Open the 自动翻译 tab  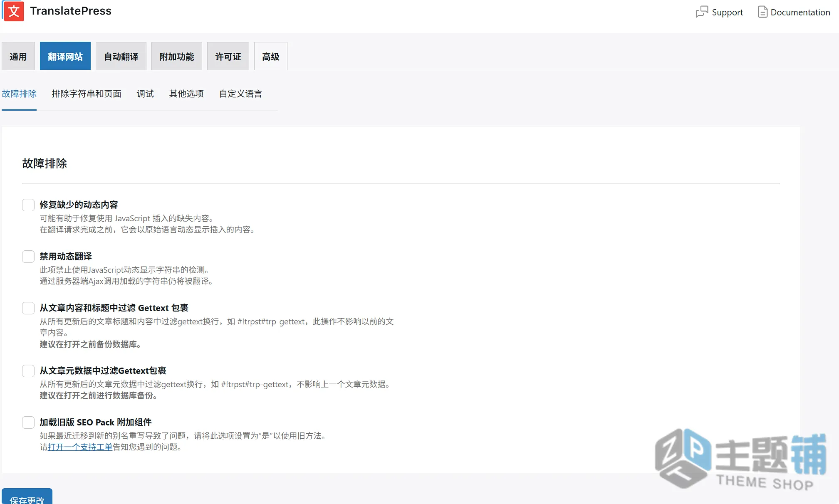121,56
